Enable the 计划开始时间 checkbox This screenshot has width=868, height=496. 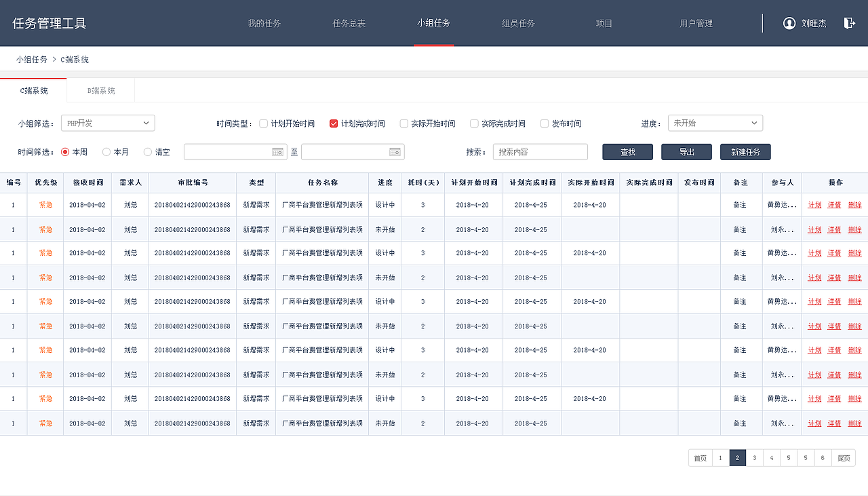coord(263,123)
